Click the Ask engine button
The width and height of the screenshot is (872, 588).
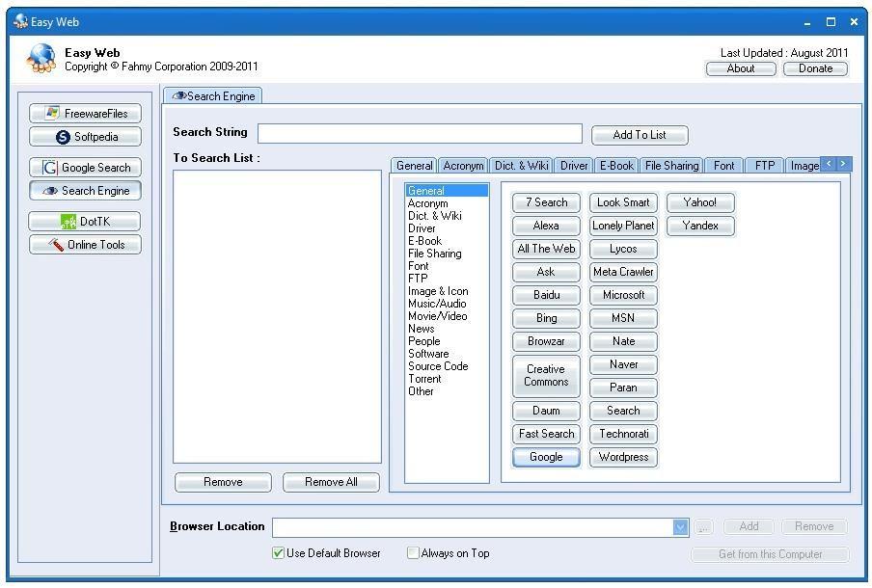point(546,272)
